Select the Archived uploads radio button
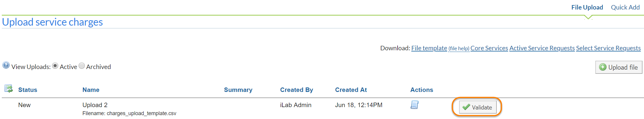644x119 pixels. 82,66
